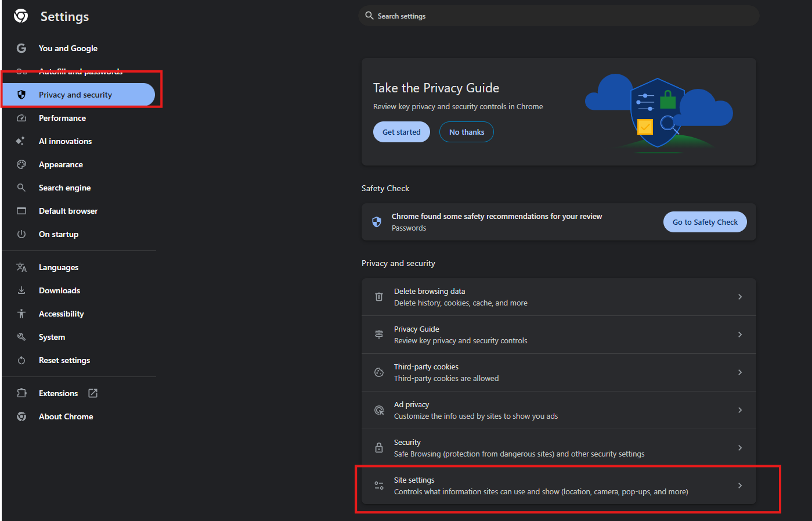Click 'Review key privacy and security controls' row text
The image size is (812, 521).
[461, 341]
